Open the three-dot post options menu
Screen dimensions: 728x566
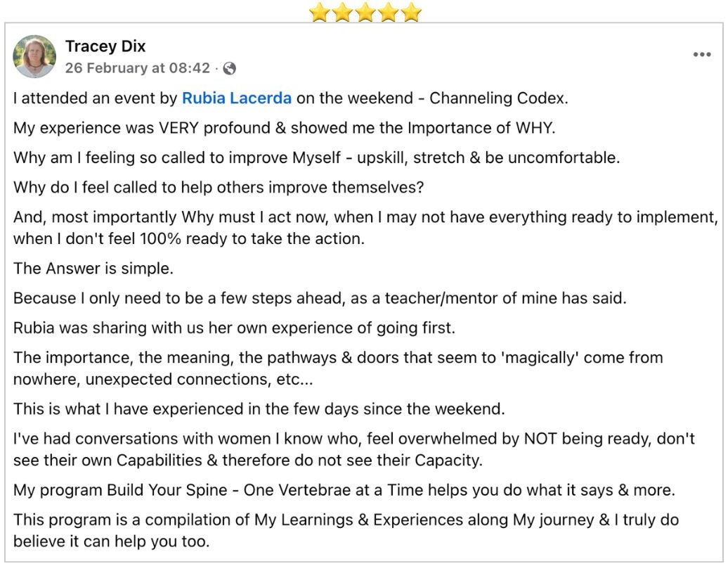click(x=701, y=55)
